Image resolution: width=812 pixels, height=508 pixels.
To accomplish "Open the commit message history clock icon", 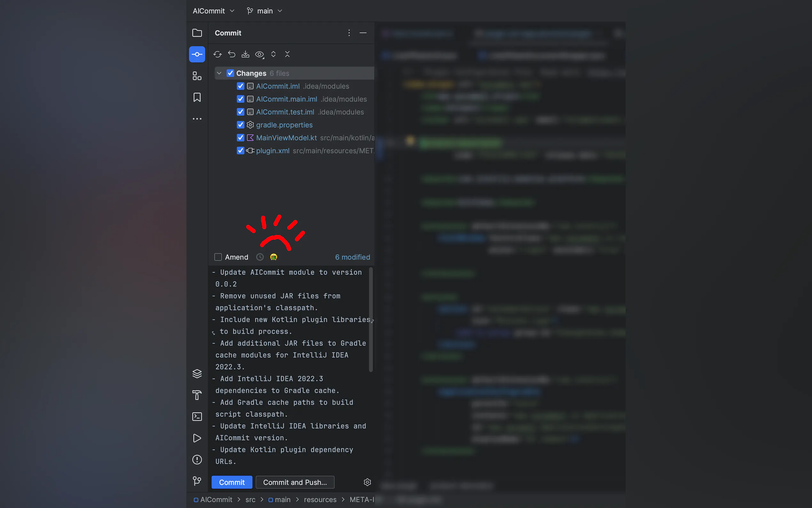I will [260, 257].
